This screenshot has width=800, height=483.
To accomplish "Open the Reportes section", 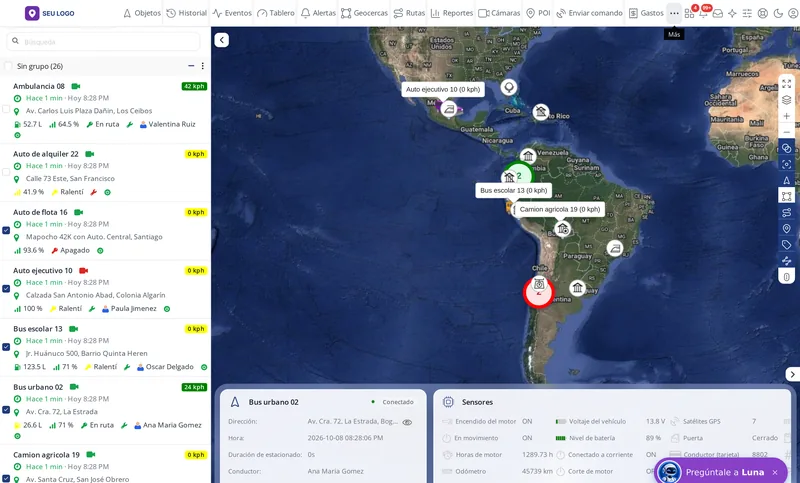I will 452,13.
